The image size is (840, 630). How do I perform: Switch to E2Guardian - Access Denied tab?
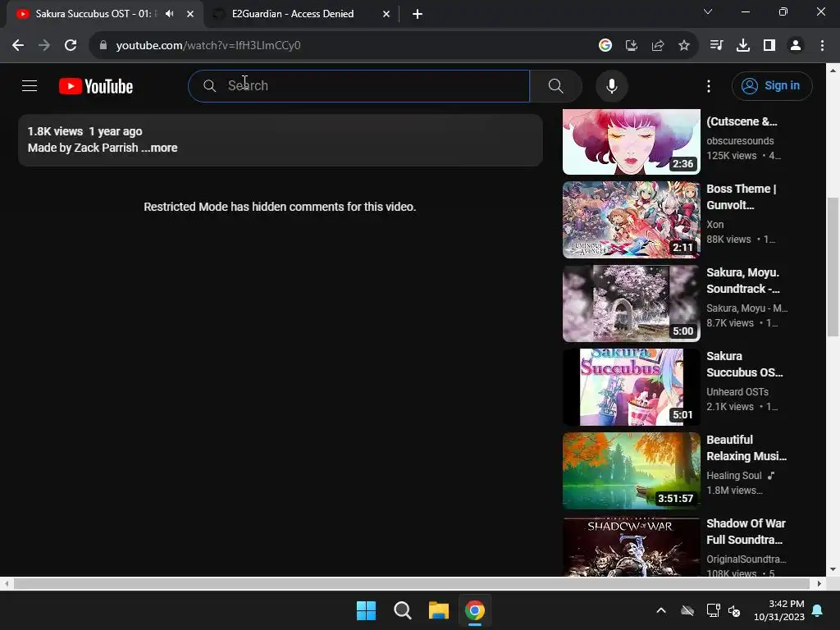click(x=293, y=14)
